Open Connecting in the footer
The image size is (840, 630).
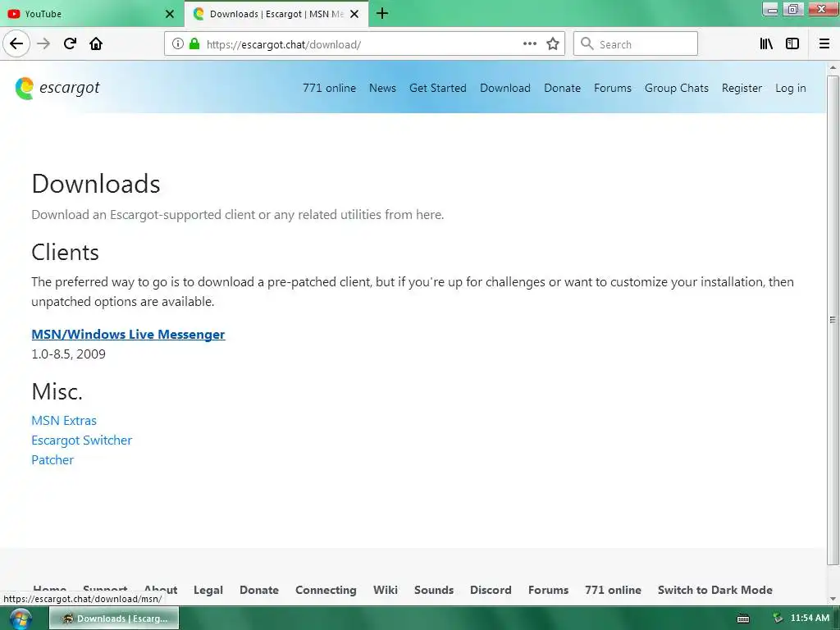tap(326, 590)
